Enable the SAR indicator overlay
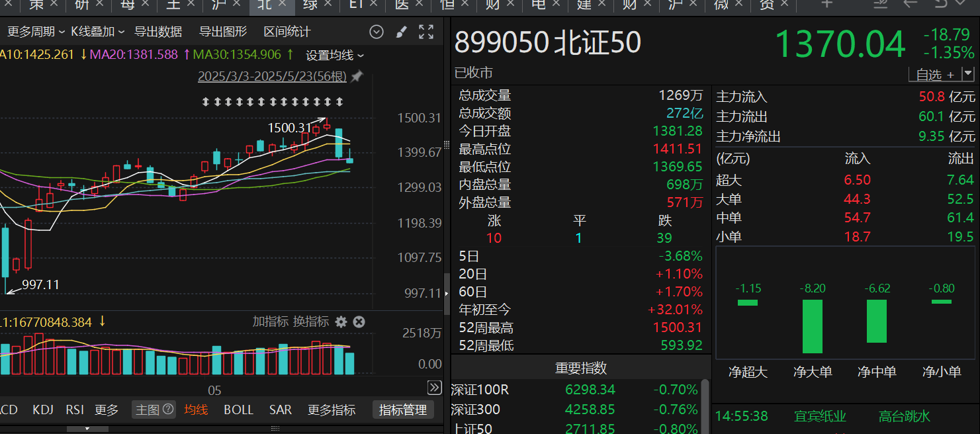Screen dimensions: 980x434 point(281,410)
